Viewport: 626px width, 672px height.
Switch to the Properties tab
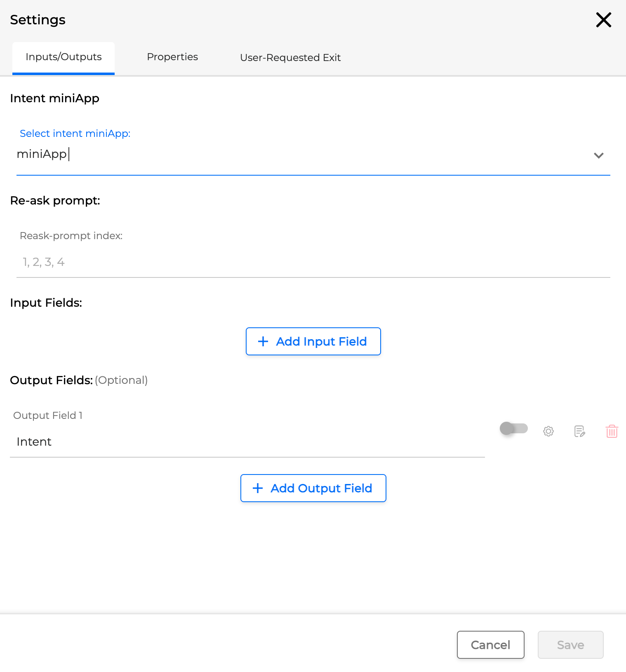tap(172, 57)
